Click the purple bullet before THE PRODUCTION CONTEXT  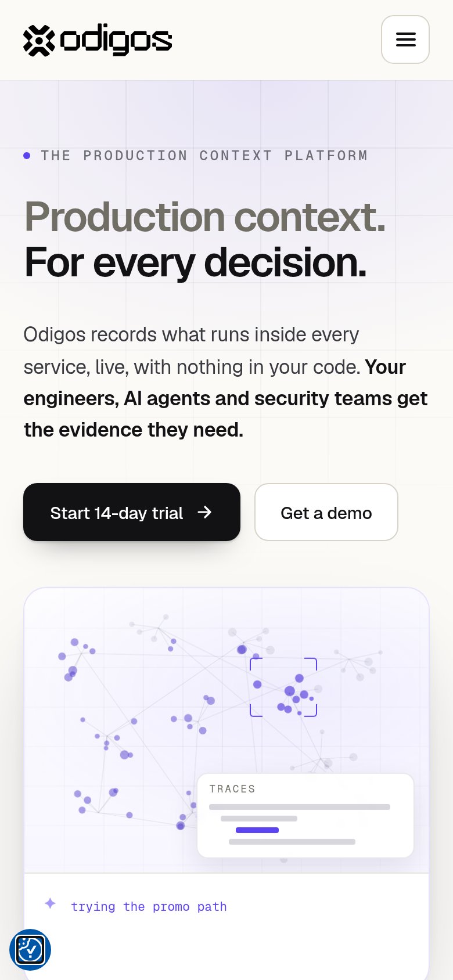(27, 156)
